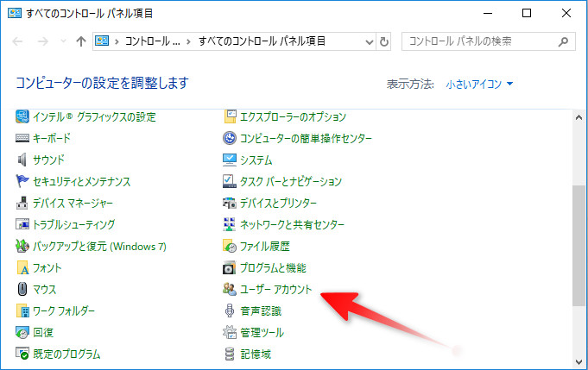Click the ワーク フォルダー icon
Viewport: 588px width, 370px height.
click(22, 310)
